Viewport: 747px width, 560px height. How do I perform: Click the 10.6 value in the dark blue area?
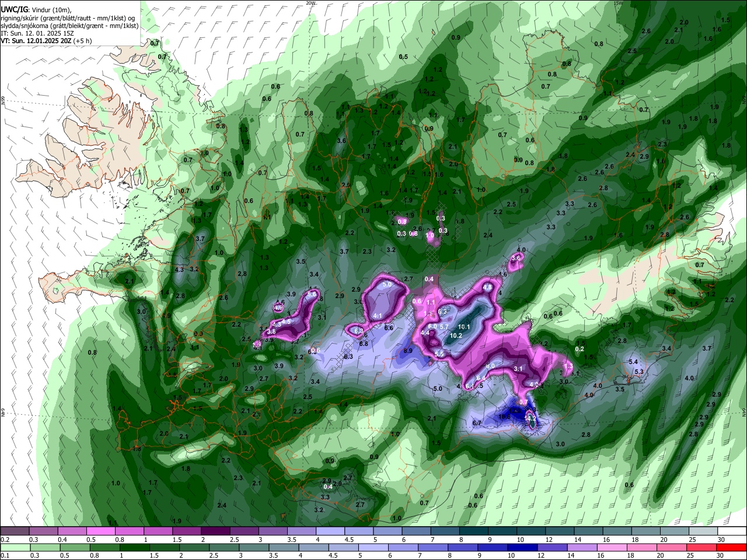click(505, 416)
